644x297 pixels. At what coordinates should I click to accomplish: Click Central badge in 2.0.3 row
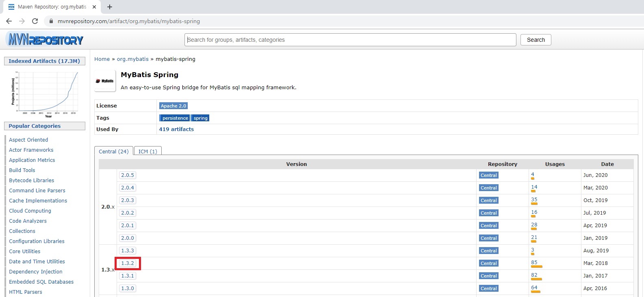(488, 200)
